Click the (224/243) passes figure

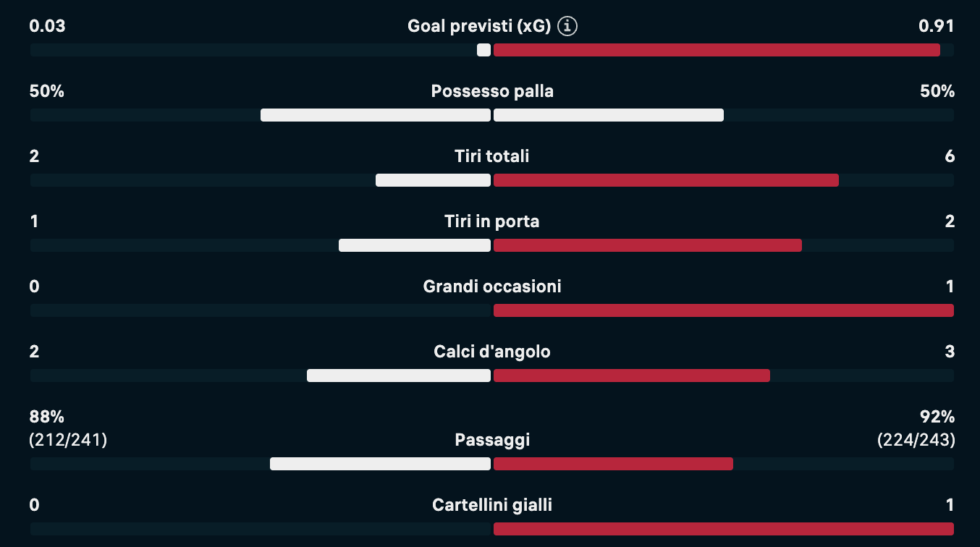[x=916, y=440]
